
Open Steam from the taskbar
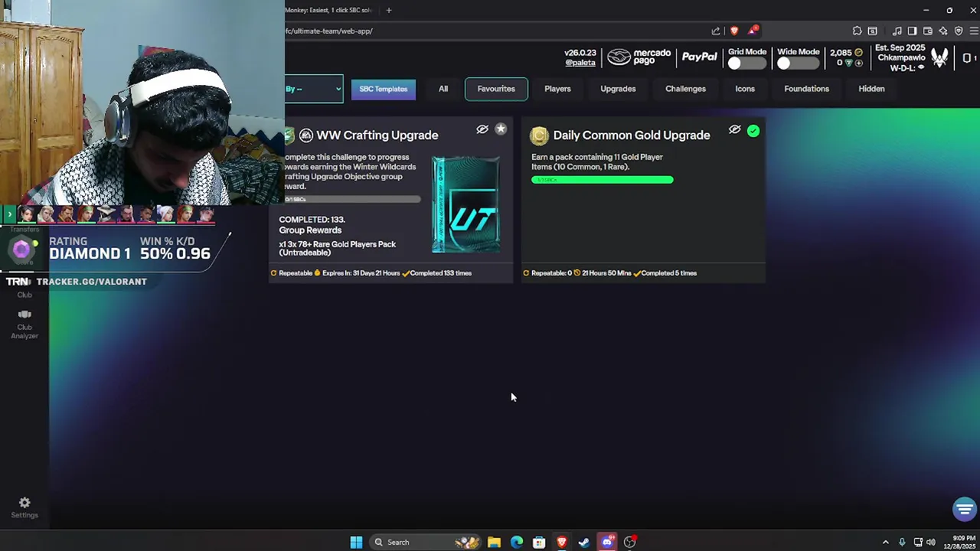[584, 542]
